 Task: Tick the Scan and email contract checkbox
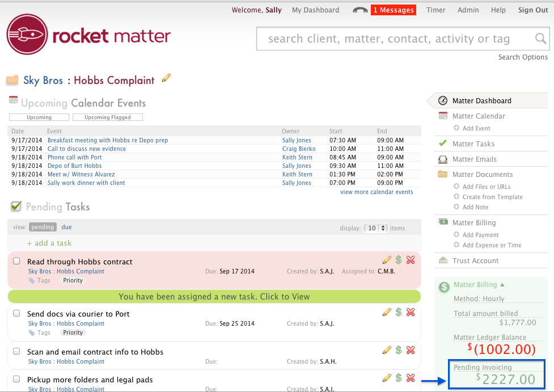coord(16,351)
